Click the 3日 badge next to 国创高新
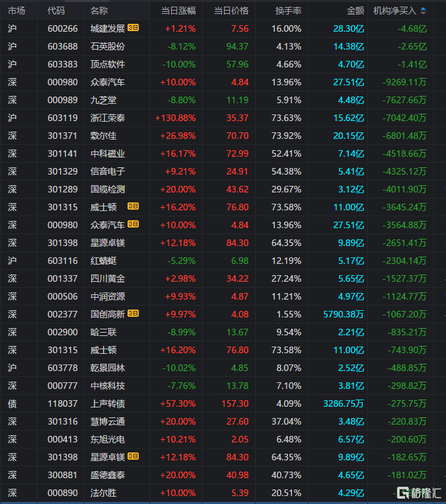This screenshot has height=504, width=446. 133,314
